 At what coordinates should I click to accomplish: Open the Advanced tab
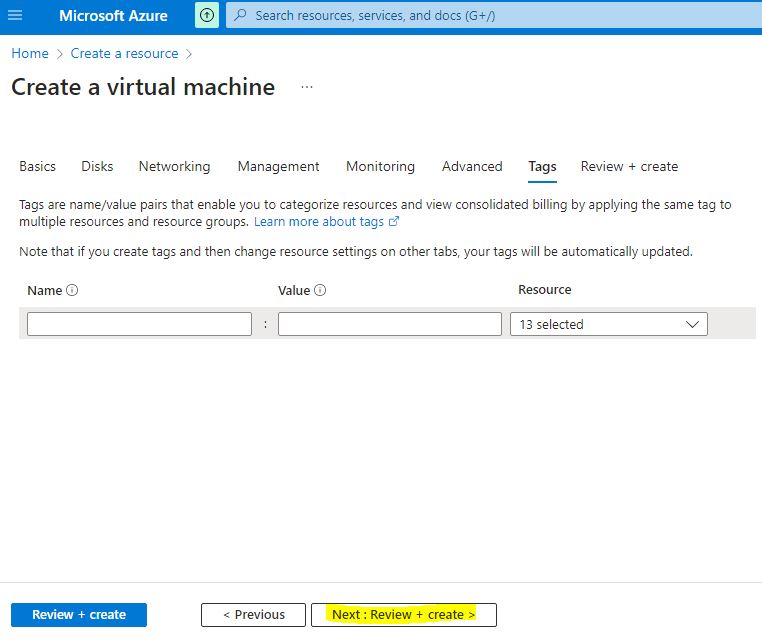tap(472, 167)
